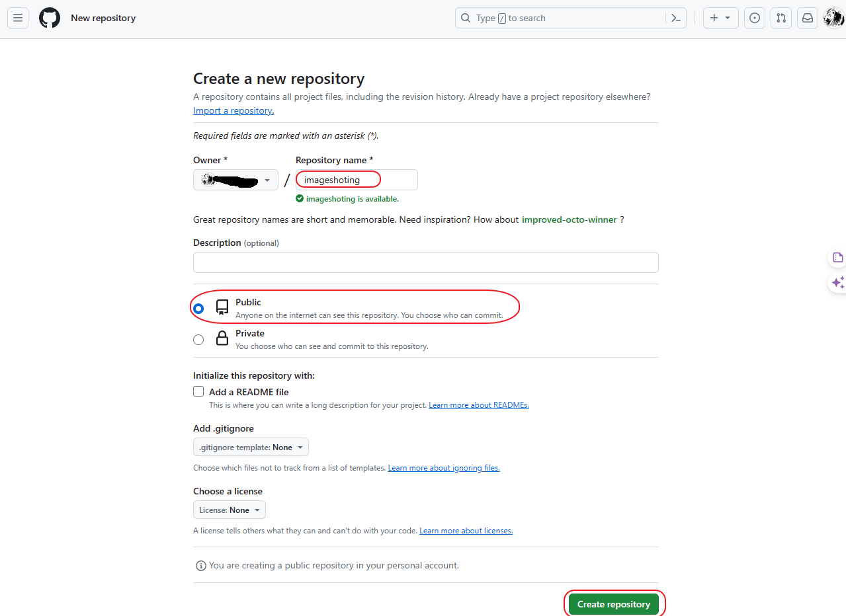Click the GitHub Octocat logo
846x616 pixels.
pyautogui.click(x=50, y=18)
